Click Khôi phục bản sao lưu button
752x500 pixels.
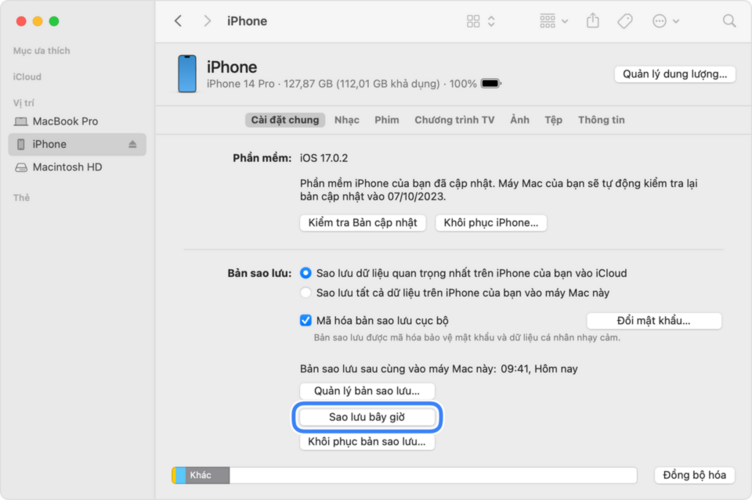tap(367, 442)
